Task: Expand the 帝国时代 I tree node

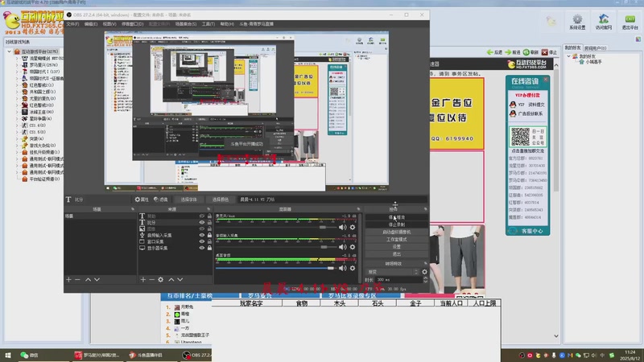Action: coord(17,72)
